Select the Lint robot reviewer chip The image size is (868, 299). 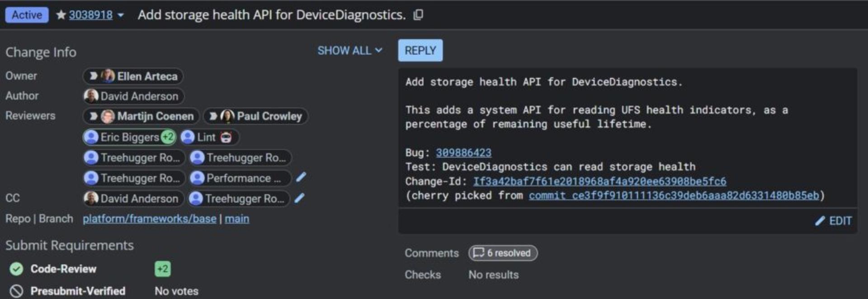(x=209, y=137)
